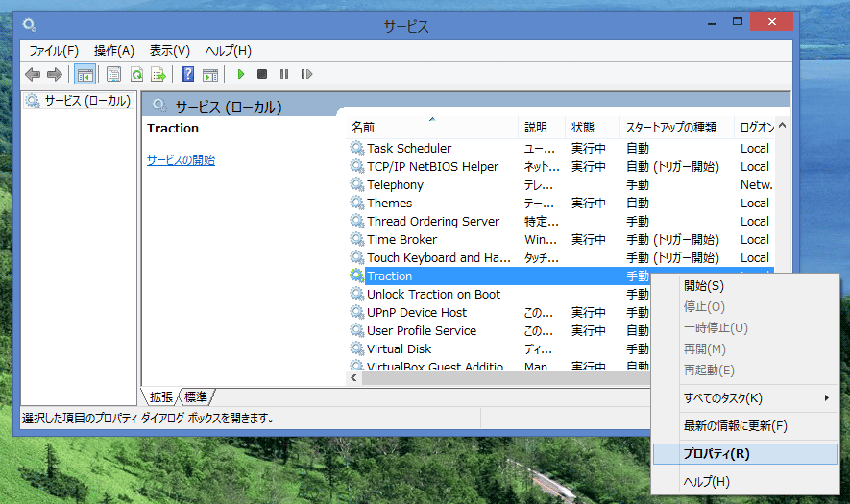
Task: Click the Restart service toolbar icon
Action: point(306,74)
